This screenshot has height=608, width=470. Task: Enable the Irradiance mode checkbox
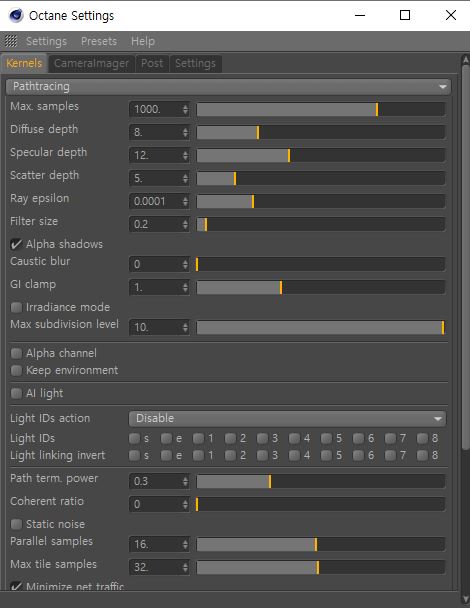tap(16, 307)
